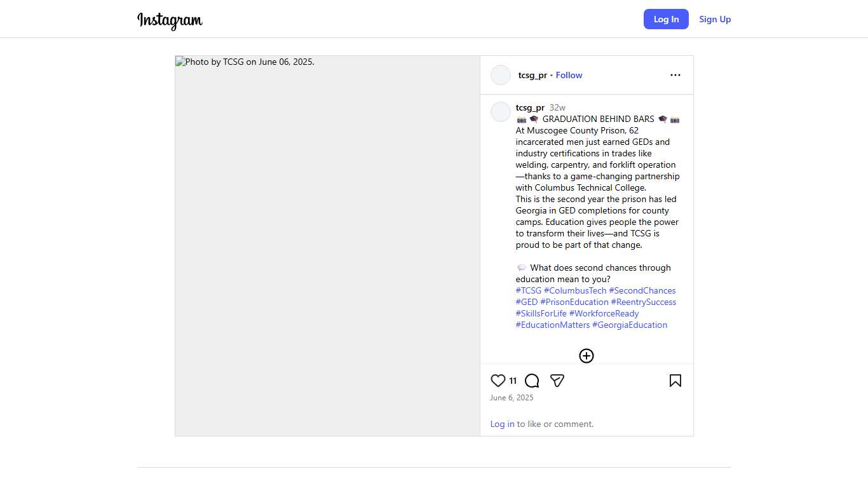Viewport: 868px width, 488px height.
Task: Click the Sign Up link
Action: (x=715, y=19)
